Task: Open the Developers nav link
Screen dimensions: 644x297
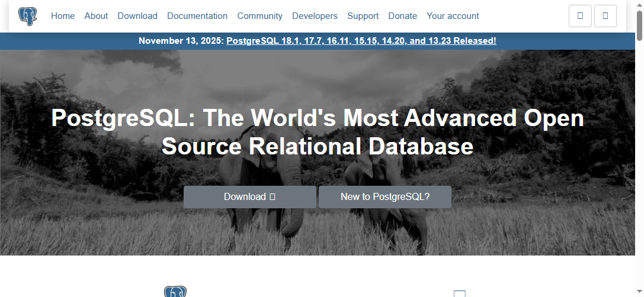Action: click(315, 16)
